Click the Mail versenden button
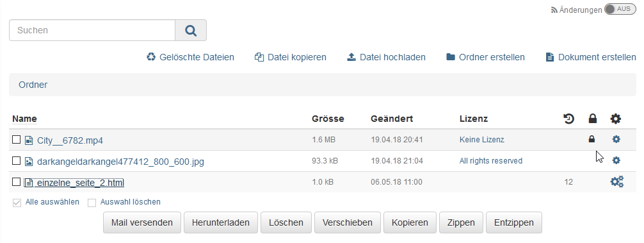The height and width of the screenshot is (243, 644). point(142,222)
